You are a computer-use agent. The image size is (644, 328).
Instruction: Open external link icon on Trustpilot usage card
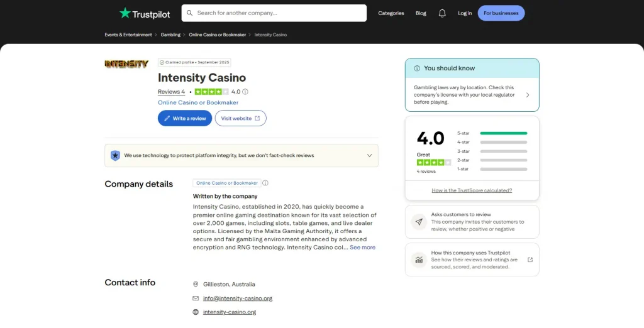click(x=530, y=260)
